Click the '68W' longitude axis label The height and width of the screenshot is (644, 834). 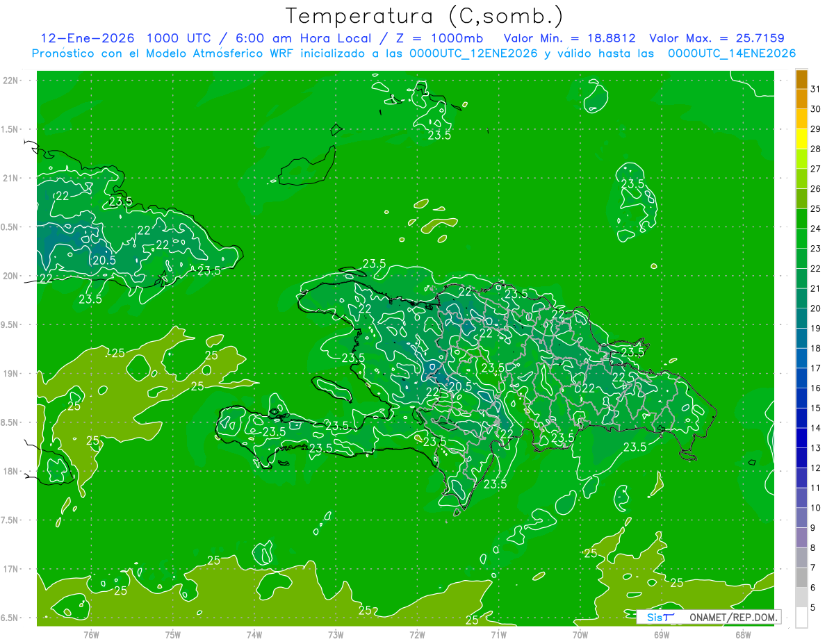click(x=742, y=634)
